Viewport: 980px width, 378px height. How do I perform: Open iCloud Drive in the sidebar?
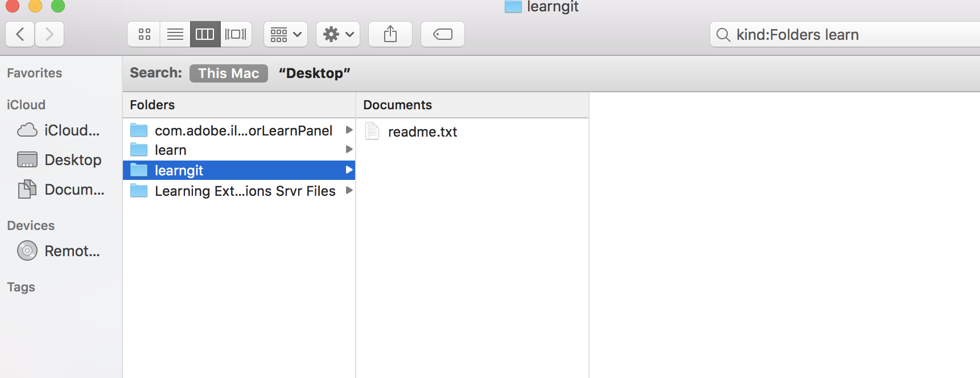pos(72,130)
